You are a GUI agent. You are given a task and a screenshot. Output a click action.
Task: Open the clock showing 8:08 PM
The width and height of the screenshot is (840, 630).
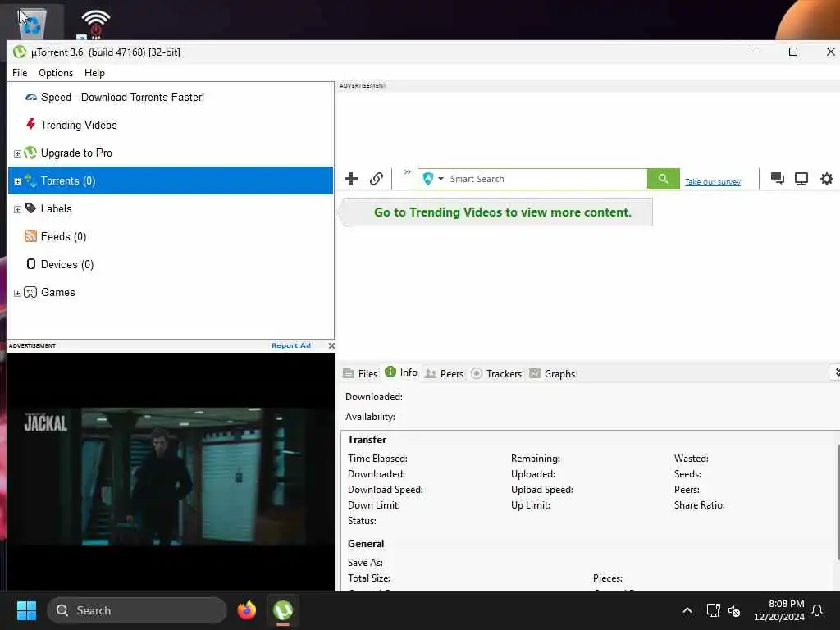[779, 610]
